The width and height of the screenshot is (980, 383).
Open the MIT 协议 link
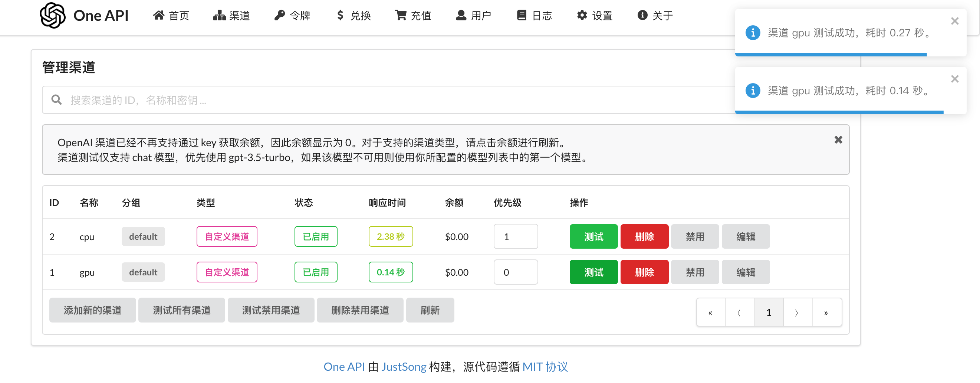[x=545, y=367]
